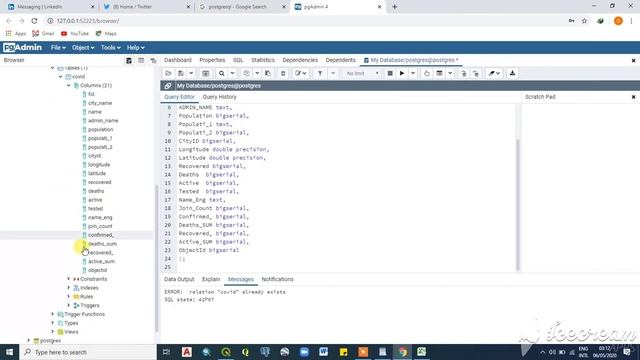Select the deaths_sum column in tree
This screenshot has height=360, width=640.
tap(102, 244)
